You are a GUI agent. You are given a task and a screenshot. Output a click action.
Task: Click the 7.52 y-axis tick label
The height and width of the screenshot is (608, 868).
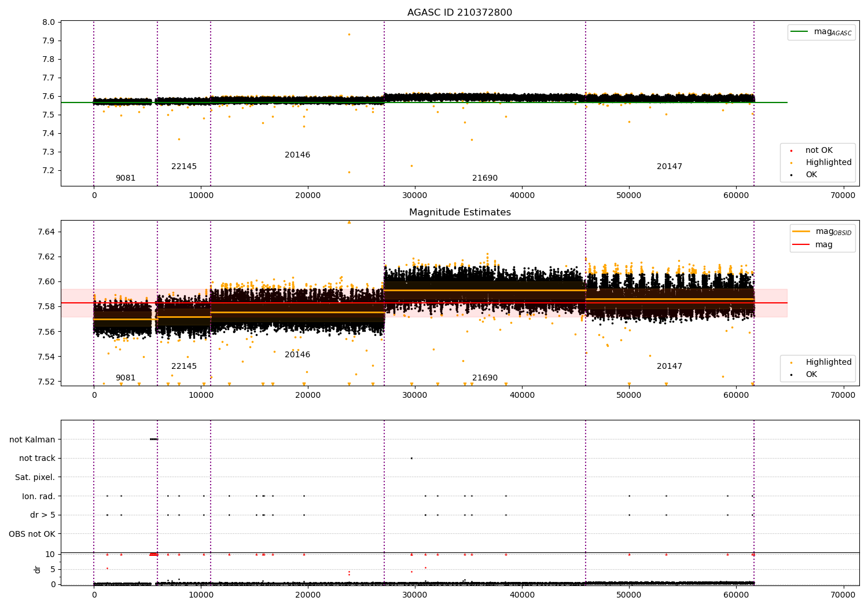click(47, 382)
